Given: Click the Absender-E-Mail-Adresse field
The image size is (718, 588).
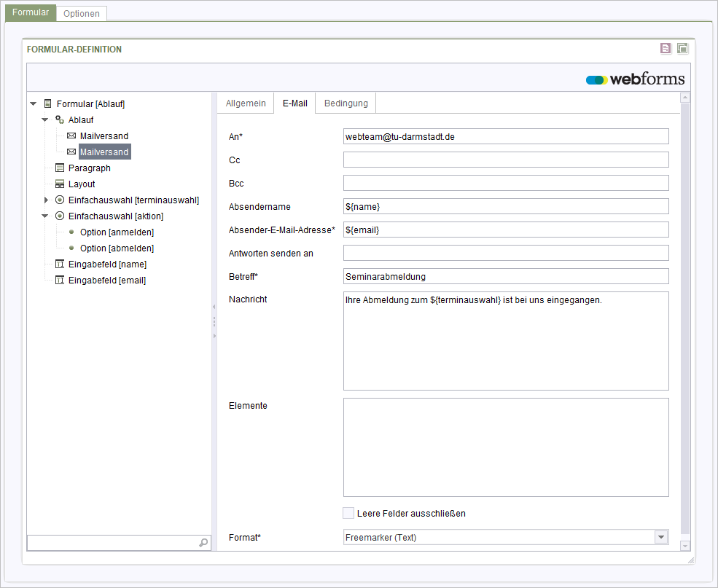Looking at the screenshot, I should point(506,230).
